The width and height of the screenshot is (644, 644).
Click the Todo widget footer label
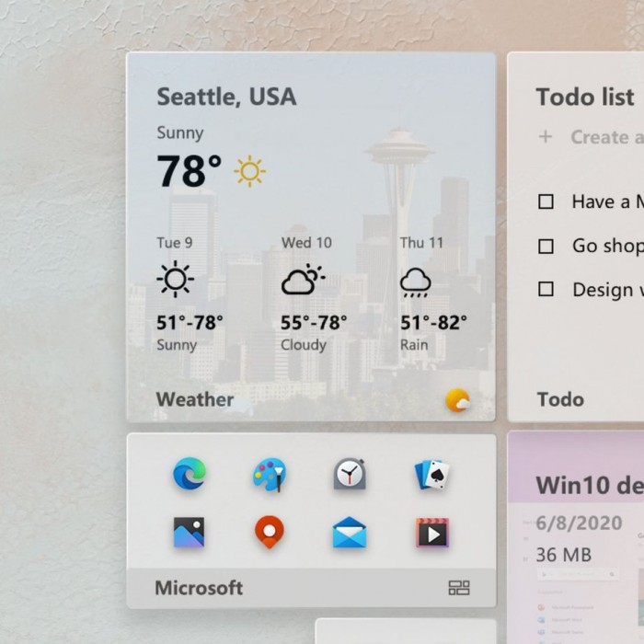(560, 399)
